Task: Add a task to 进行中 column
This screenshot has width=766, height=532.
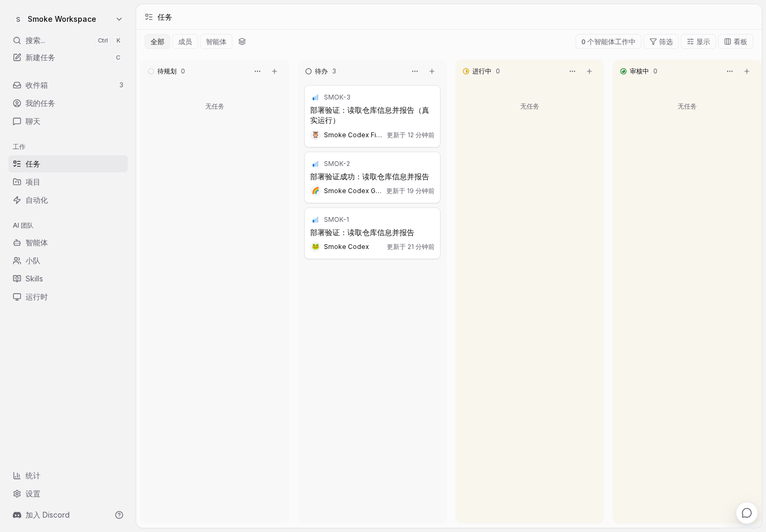Action: [589, 71]
